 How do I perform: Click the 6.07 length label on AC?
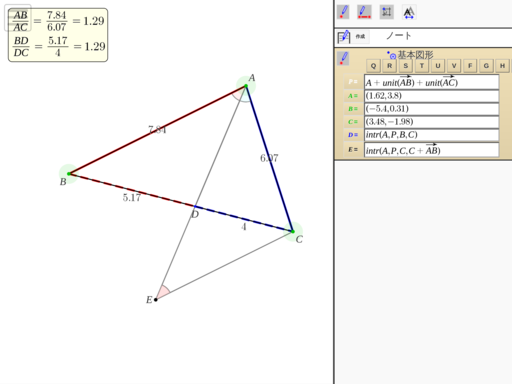[x=269, y=158]
